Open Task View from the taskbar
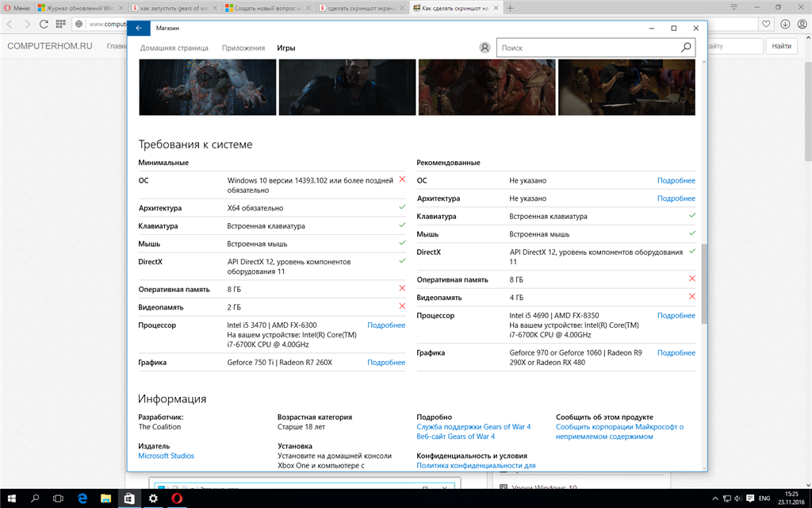Screen dimensions: 812x508 (58, 498)
